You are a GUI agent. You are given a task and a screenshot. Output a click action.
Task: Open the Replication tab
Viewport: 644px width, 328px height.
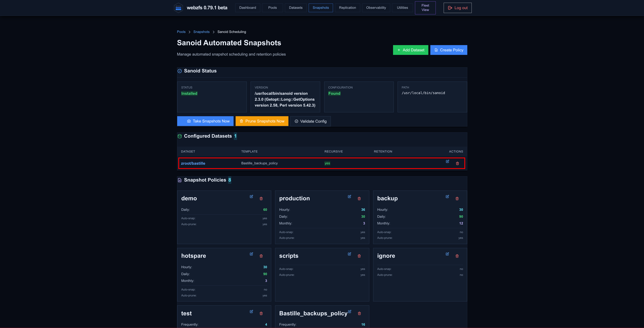347,8
